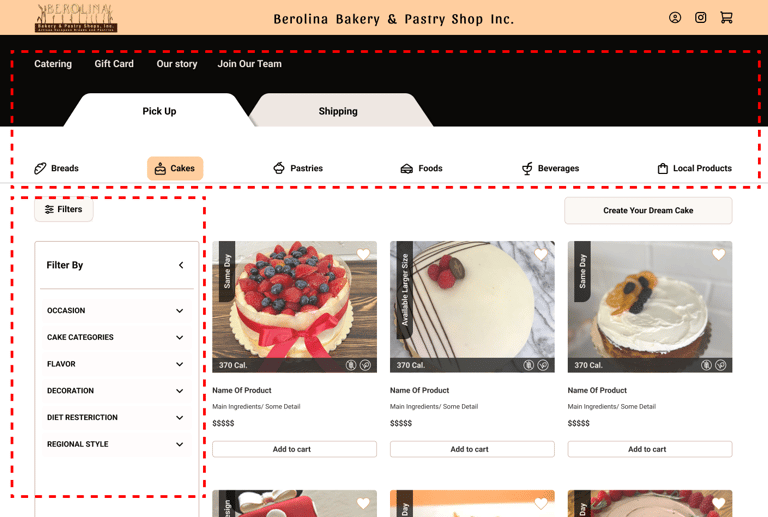
Task: Add the berry cake to cart
Action: pyautogui.click(x=294, y=449)
